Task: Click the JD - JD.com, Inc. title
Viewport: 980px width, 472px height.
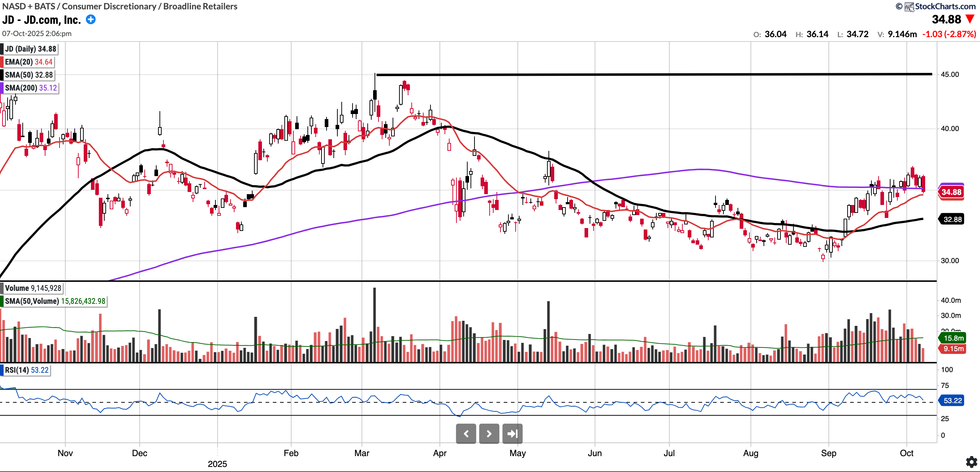Action: pos(42,20)
